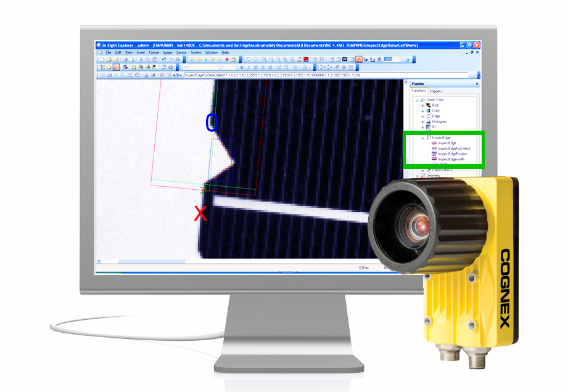
Task: Expand the Edge tree node
Action: [422, 116]
